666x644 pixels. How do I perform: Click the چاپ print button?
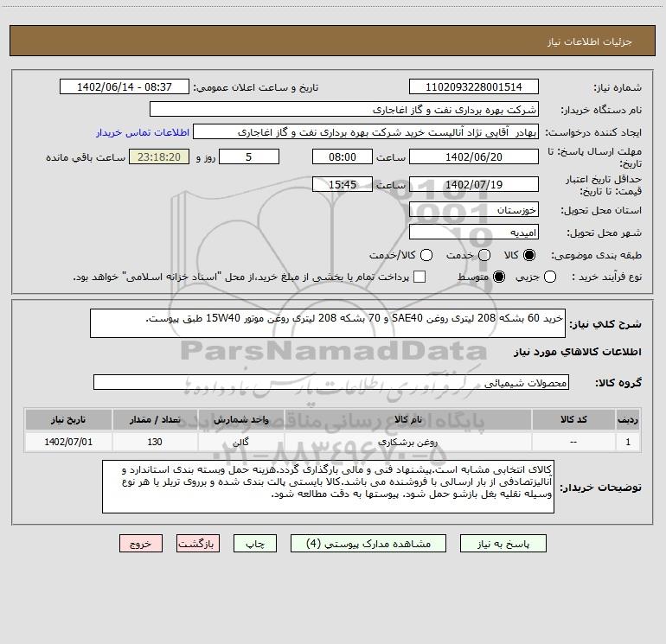tap(255, 544)
